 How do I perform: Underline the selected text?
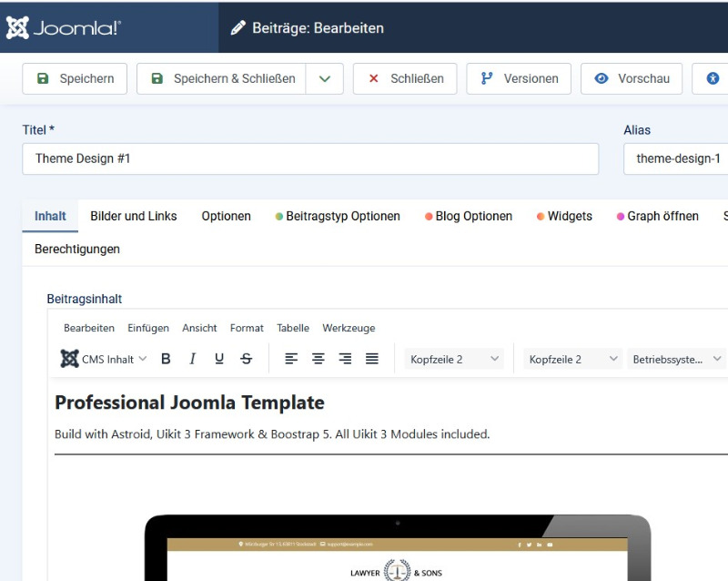[x=219, y=359]
